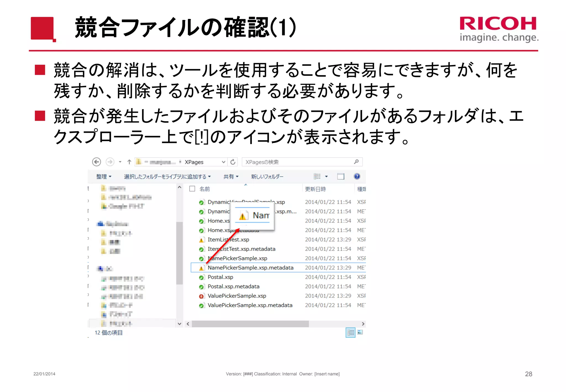Open 選択したフォルダーをライブラリに追加する menu

tap(167, 177)
